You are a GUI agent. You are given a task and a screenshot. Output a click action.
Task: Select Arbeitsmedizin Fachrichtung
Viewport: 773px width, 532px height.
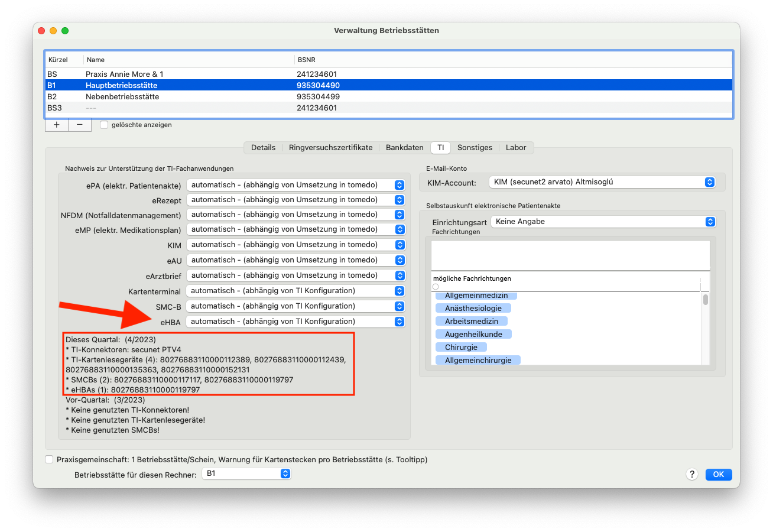(472, 321)
